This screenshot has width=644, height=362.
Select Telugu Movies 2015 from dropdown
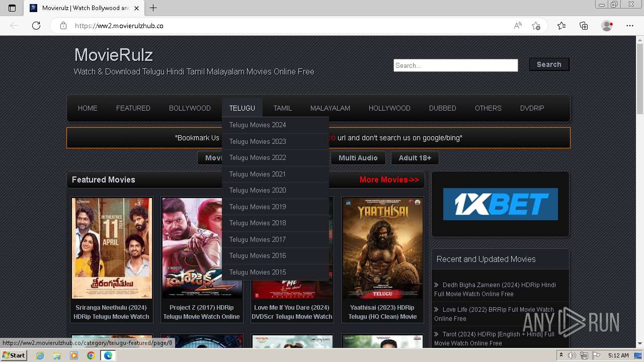pos(275,272)
